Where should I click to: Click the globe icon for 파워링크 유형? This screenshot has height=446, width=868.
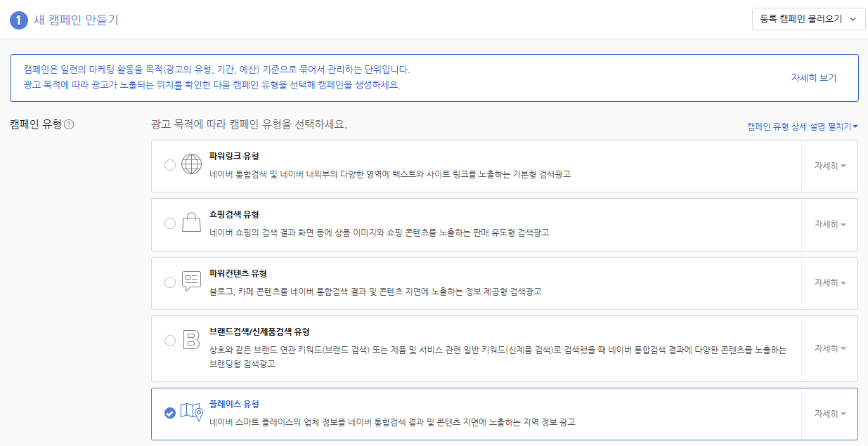coord(191,164)
